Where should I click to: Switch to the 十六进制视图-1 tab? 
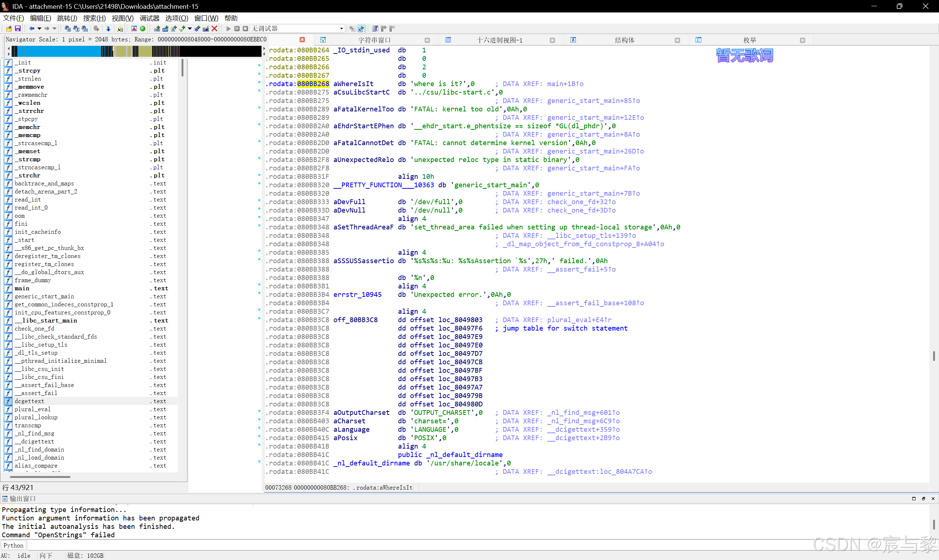[499, 40]
